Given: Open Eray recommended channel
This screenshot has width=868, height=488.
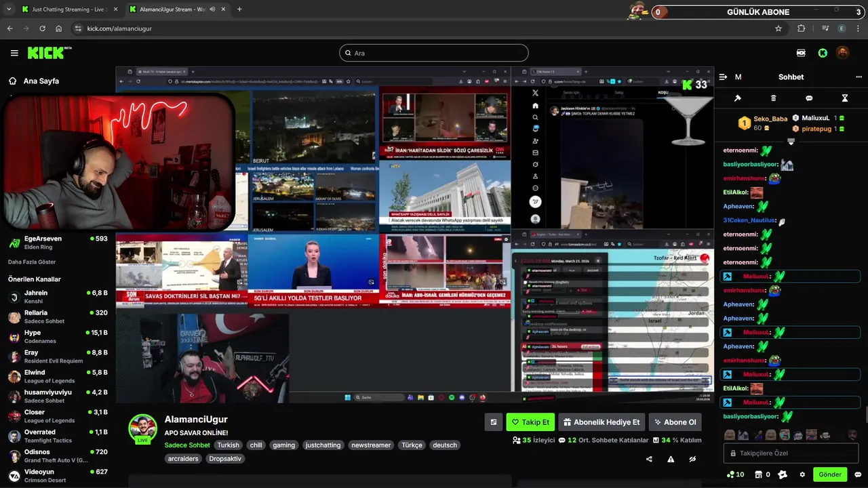Looking at the screenshot, I should coord(58,357).
